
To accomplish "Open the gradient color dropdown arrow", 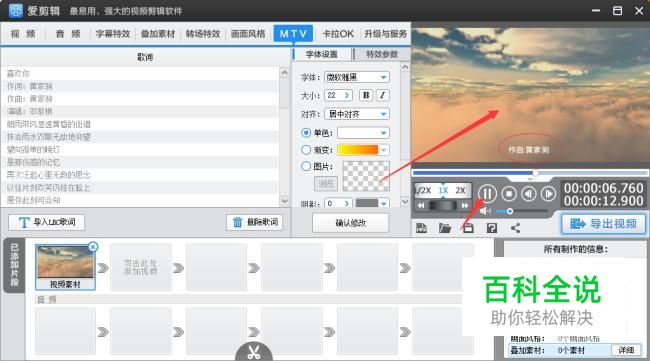I will [x=384, y=150].
